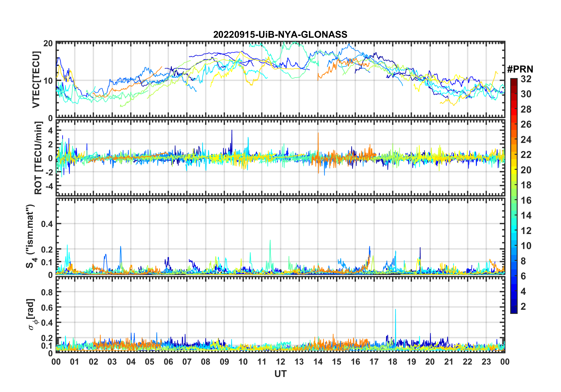Click the "15" hour tick on UT axis

[x=337, y=362]
